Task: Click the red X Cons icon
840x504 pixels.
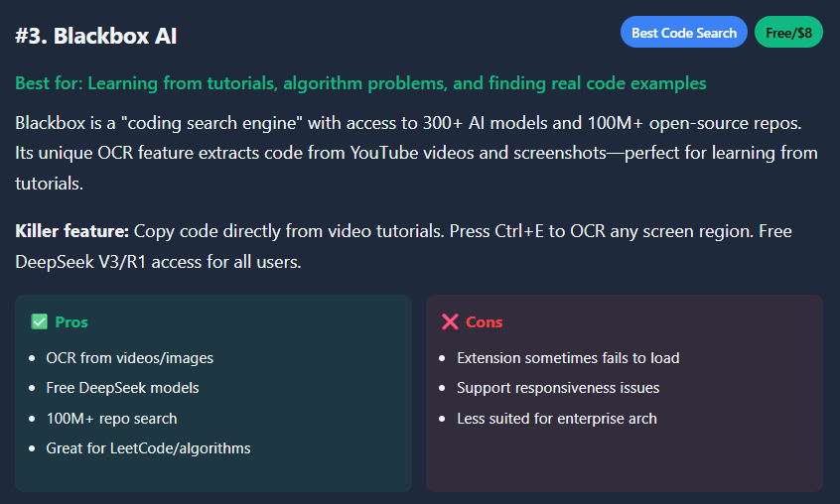Action: pos(450,321)
